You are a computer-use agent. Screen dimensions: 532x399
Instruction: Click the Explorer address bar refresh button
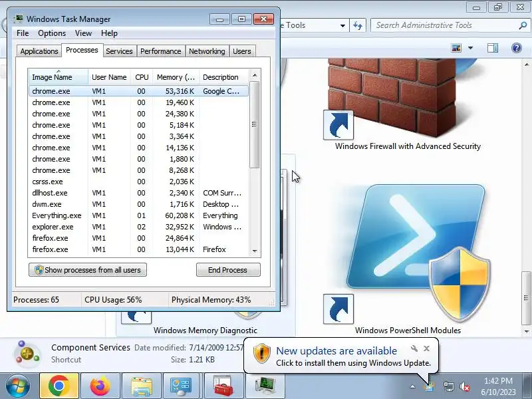pyautogui.click(x=358, y=25)
